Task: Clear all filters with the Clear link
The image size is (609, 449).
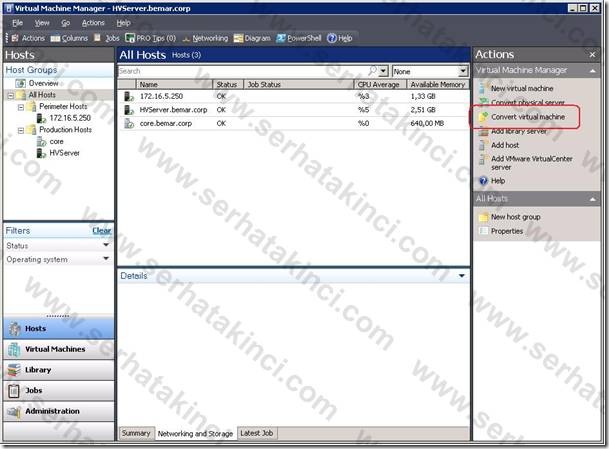Action: click(x=102, y=231)
